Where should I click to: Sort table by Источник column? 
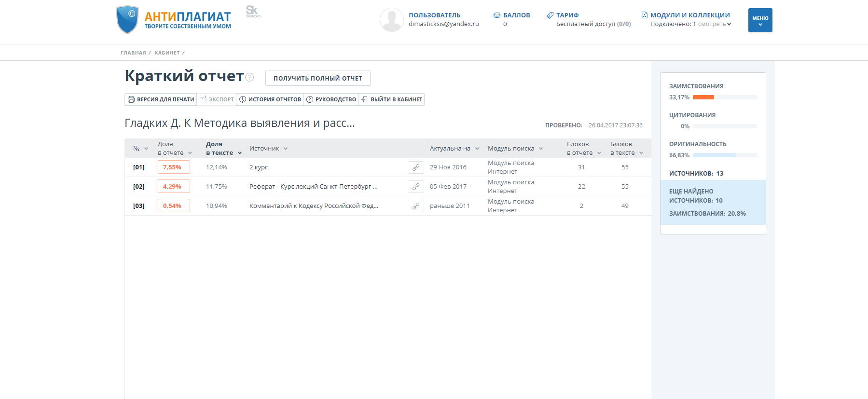tap(268, 149)
